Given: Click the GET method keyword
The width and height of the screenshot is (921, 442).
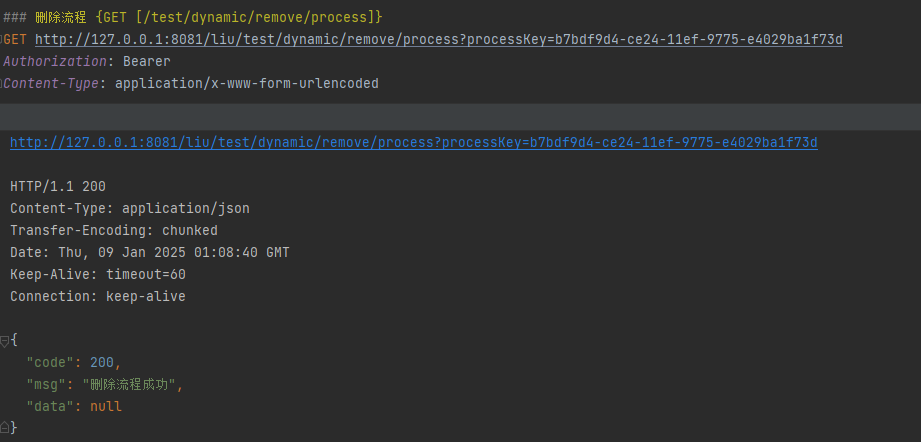Looking at the screenshot, I should [x=17, y=40].
